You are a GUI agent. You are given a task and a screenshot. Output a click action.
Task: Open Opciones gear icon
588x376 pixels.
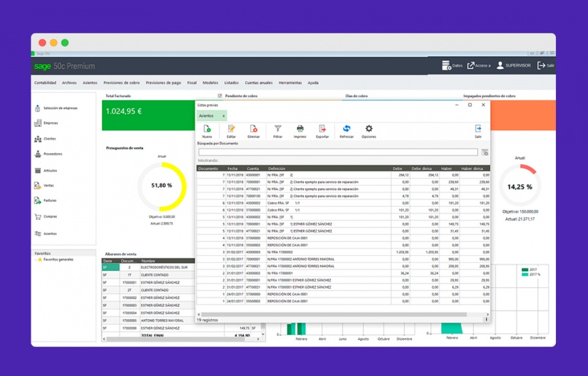point(369,129)
